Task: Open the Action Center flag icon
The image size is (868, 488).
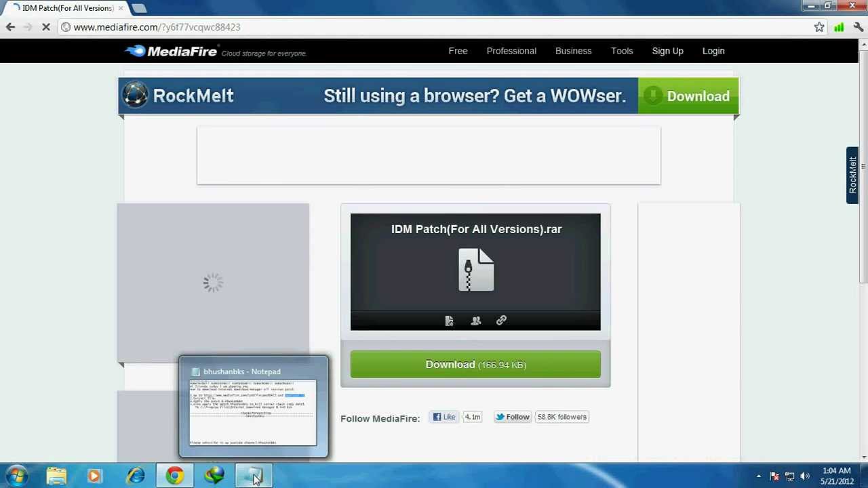Action: pos(774,476)
